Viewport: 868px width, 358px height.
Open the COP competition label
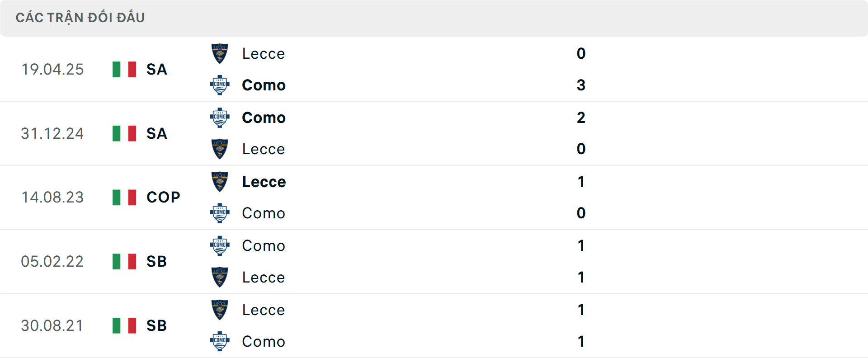point(163,197)
